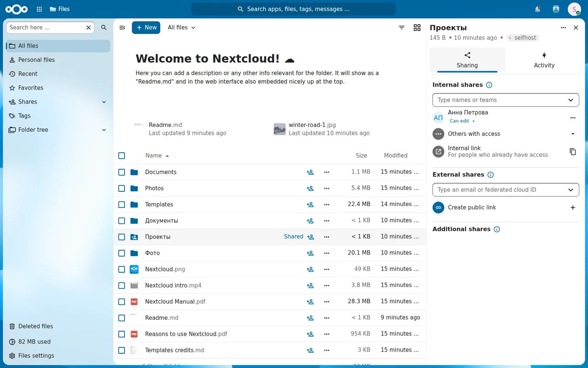This screenshot has width=588, height=368.
Task: Open Deleted files
Action: [58, 326]
